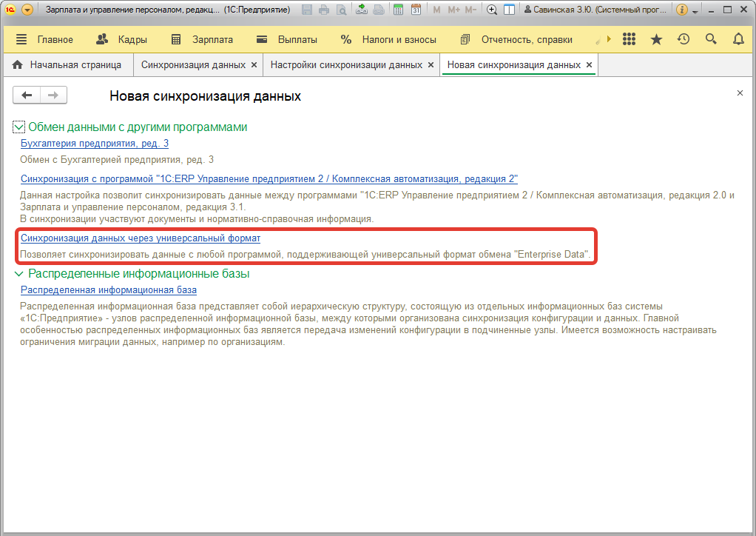Click the Search magnifier in section panel

tap(711, 39)
